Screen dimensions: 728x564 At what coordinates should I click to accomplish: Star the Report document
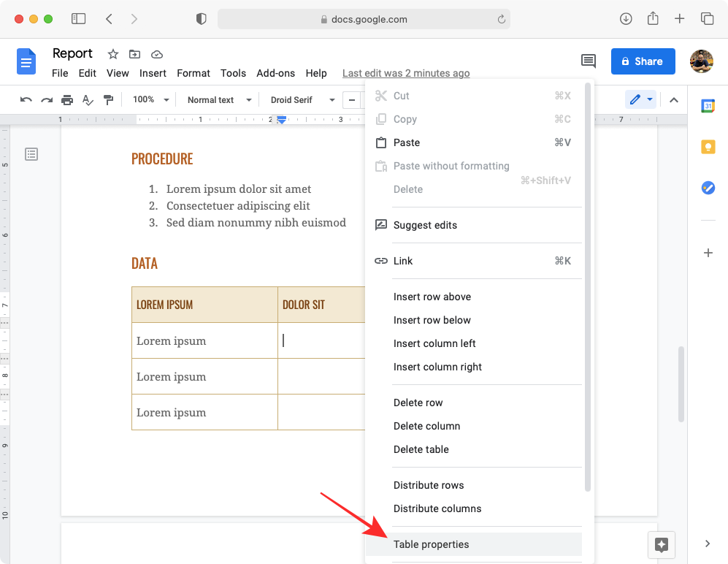[112, 54]
